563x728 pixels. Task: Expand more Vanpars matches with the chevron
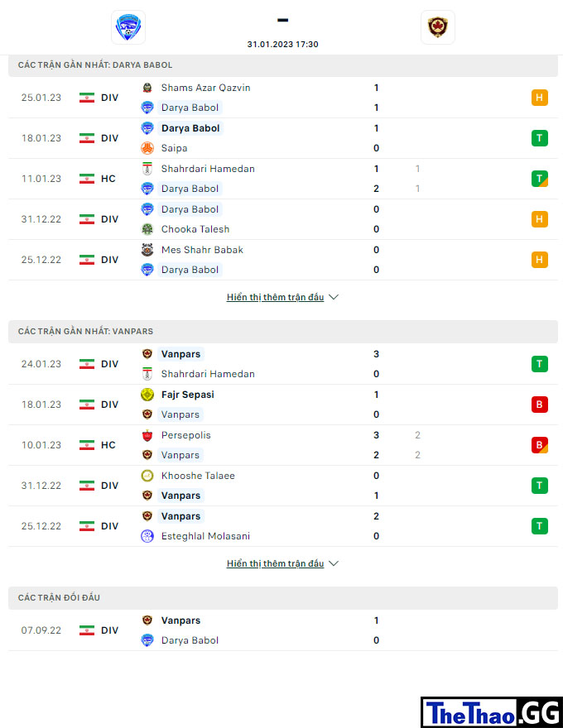[x=334, y=563]
